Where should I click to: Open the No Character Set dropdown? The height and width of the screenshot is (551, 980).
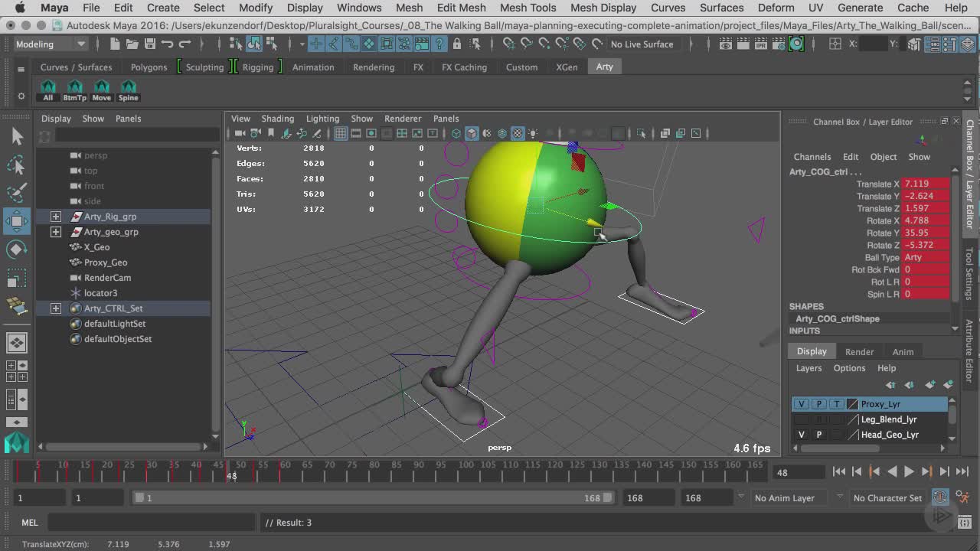point(887,498)
